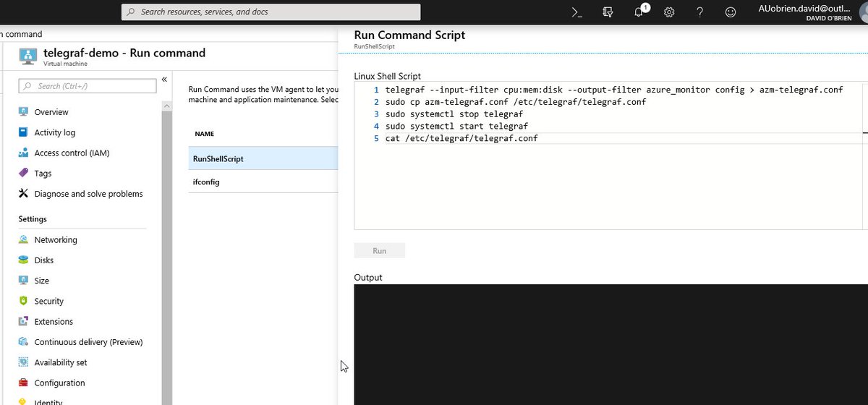The height and width of the screenshot is (405, 868).
Task: Click the feedback smiley icon
Action: pyautogui.click(x=731, y=12)
